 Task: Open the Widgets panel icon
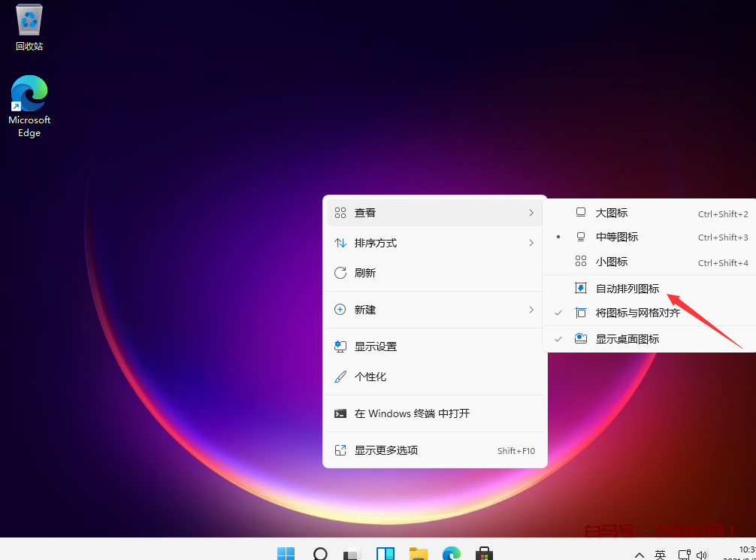tap(385, 554)
